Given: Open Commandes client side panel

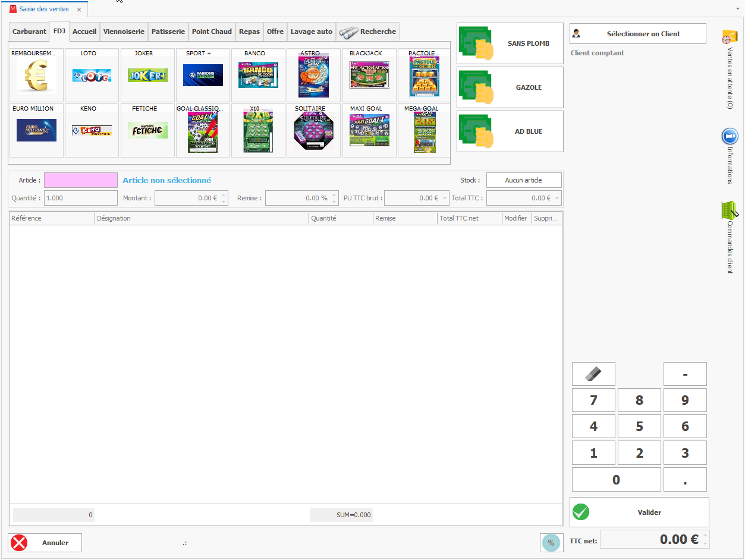Looking at the screenshot, I should coord(730,238).
